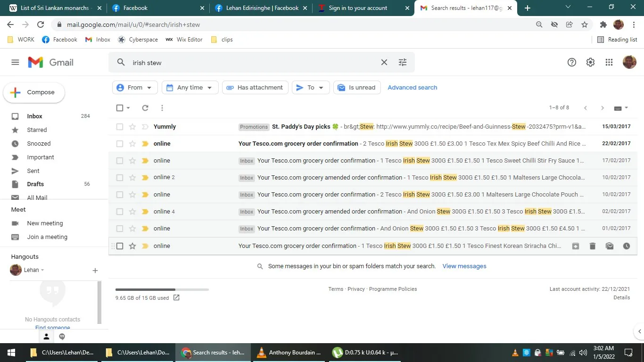Refresh the conversation list
Screen dimensions: 644x362
[145, 107]
